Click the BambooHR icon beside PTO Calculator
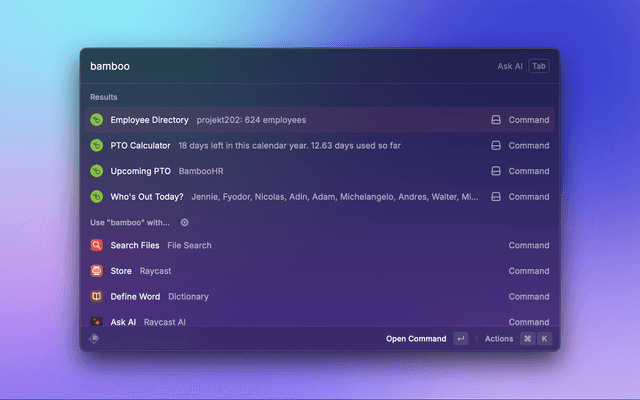The image size is (640, 400). pos(97,146)
